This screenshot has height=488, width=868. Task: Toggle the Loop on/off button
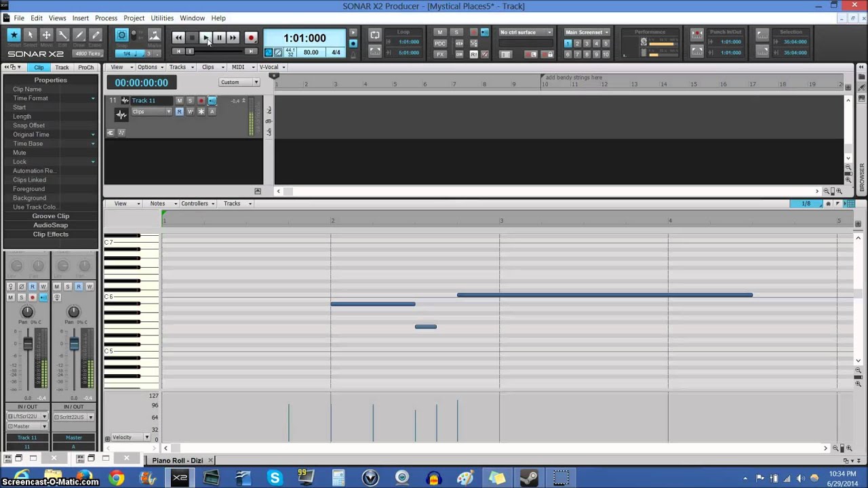[375, 35]
